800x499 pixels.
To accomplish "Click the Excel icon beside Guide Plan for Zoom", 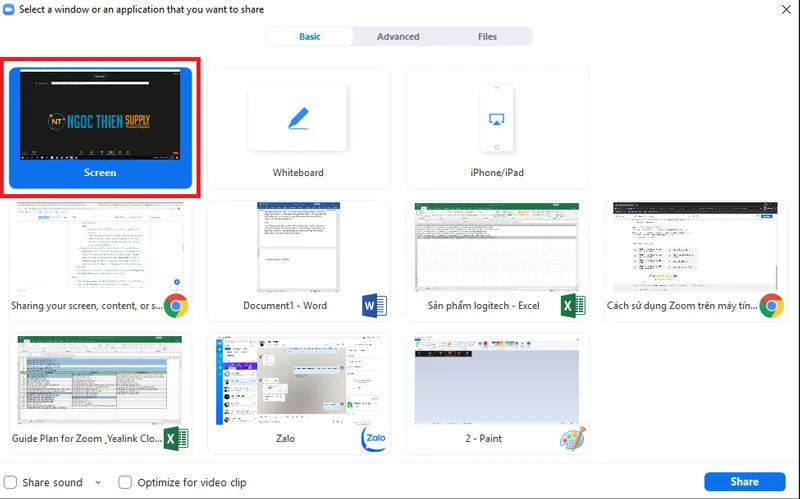I will pyautogui.click(x=176, y=438).
